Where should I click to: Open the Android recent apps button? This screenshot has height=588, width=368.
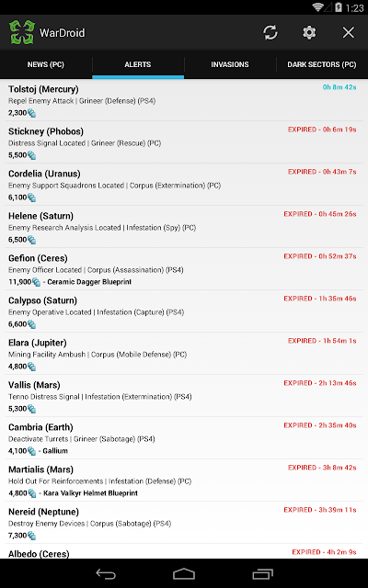(262, 573)
